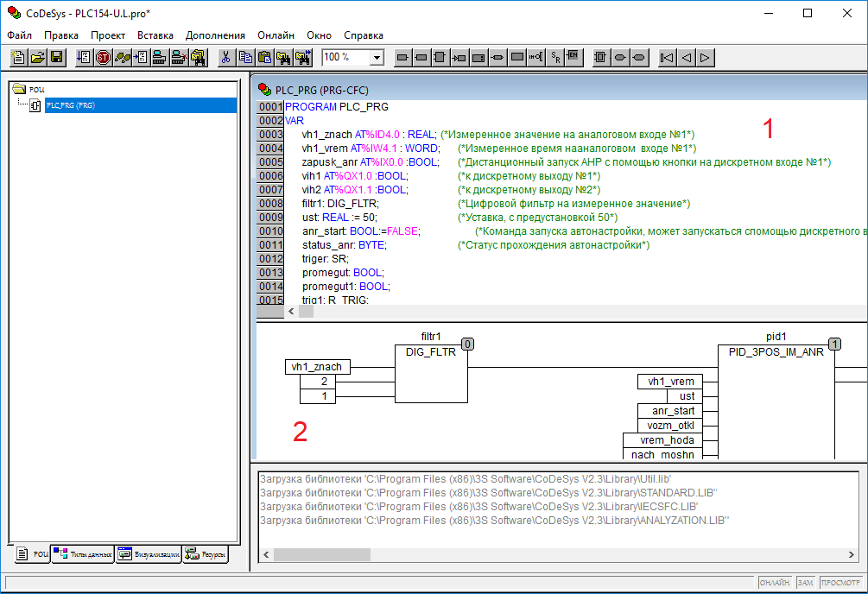The image size is (868, 594).
Task: Click the scissors Cut icon
Action: [x=225, y=58]
